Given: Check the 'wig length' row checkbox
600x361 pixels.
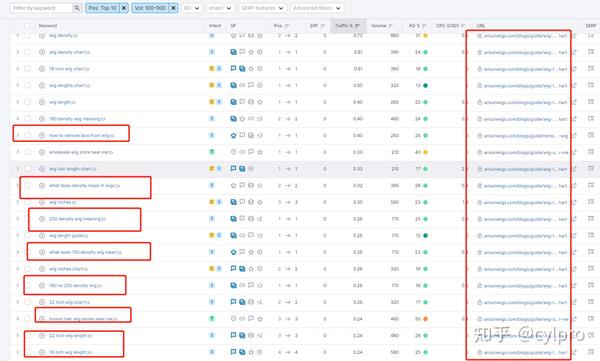Looking at the screenshot, I should pyautogui.click(x=27, y=102).
